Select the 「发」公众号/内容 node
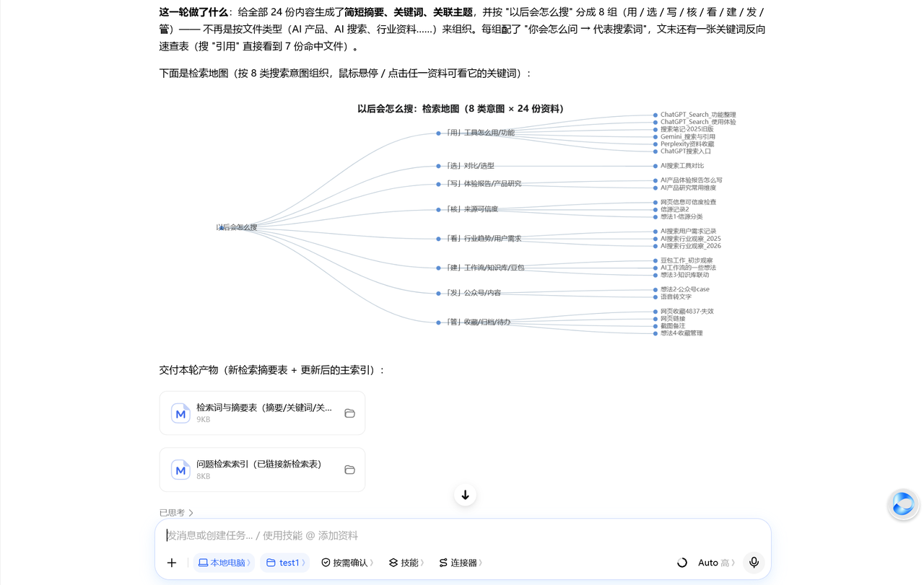This screenshot has height=585, width=924. coord(469,293)
